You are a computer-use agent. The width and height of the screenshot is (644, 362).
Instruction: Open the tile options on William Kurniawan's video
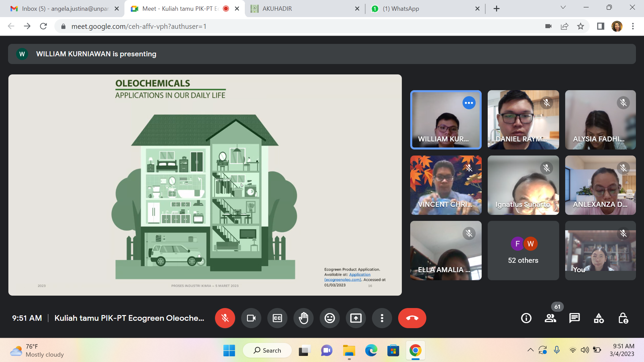point(469,103)
